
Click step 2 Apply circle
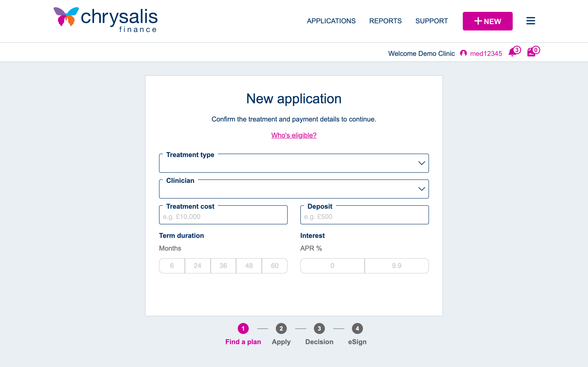(281, 329)
